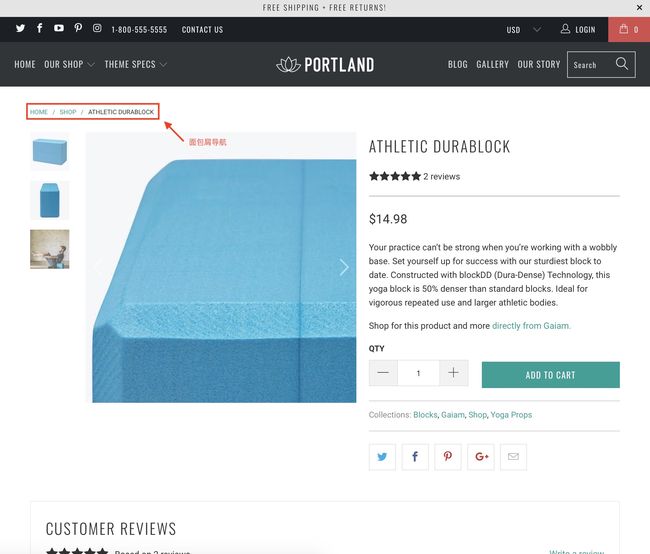This screenshot has height=554, width=650.
Task: Click the search magnifier icon
Action: (x=621, y=63)
